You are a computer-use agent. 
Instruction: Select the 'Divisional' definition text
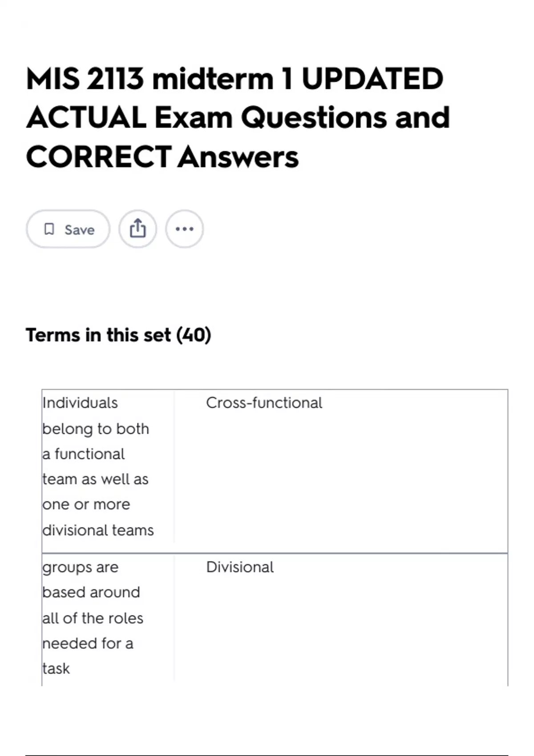click(240, 567)
